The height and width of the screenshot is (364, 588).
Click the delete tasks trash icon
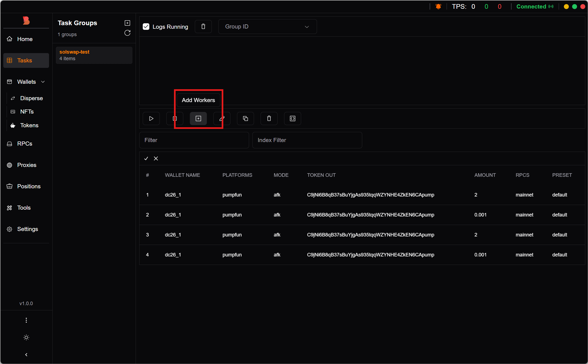[x=269, y=119]
